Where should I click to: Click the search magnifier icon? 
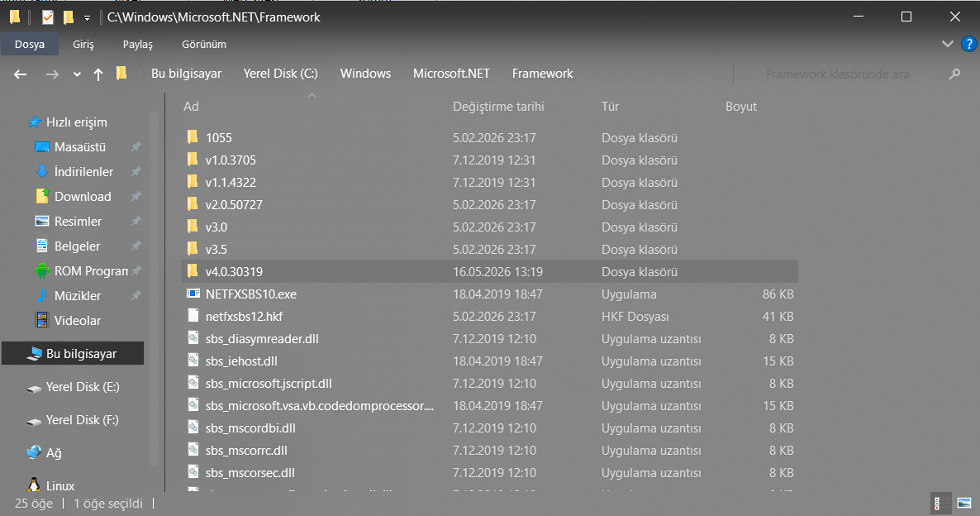click(954, 74)
